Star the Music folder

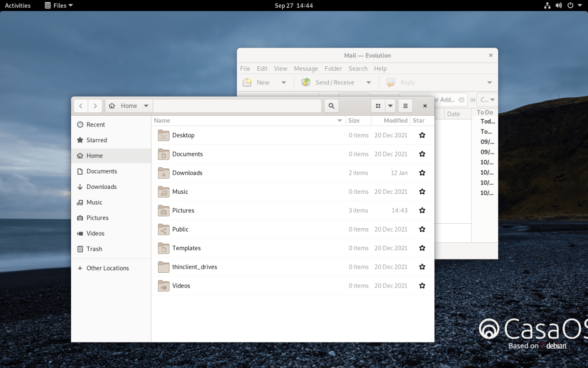[422, 192]
